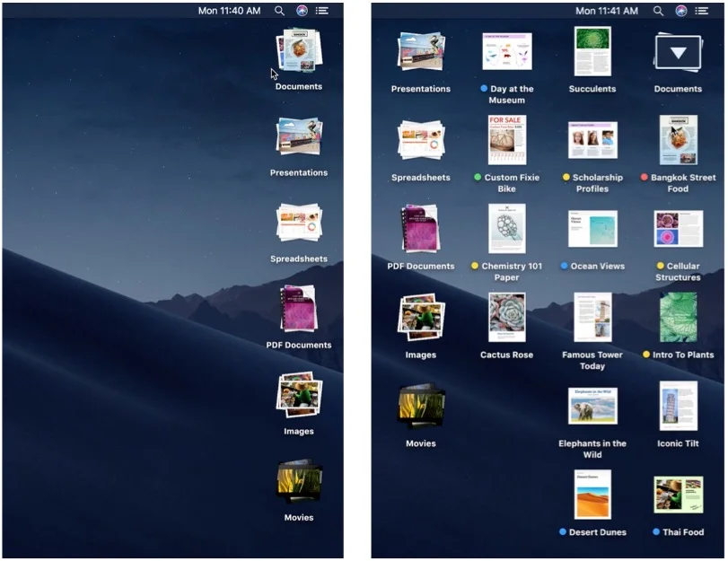
Task: Click 'Images' label on left desktop
Action: [299, 432]
